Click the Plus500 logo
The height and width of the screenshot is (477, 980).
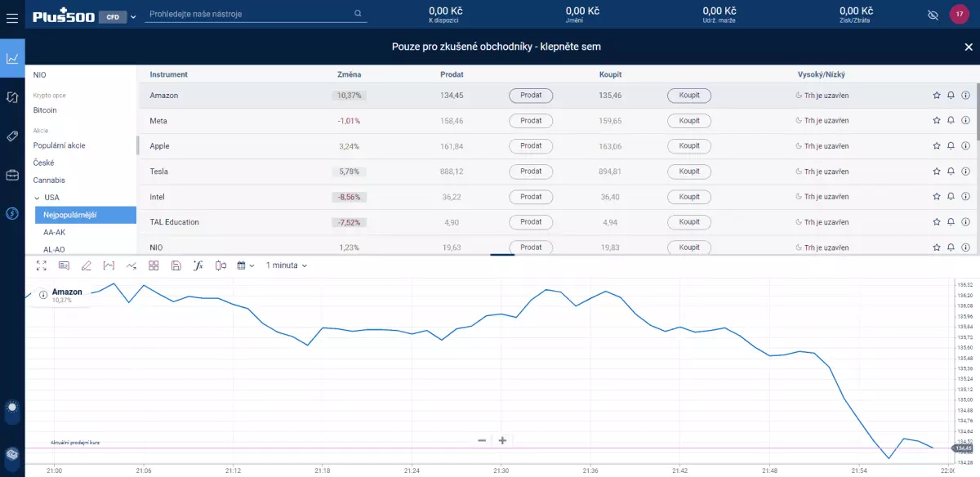(x=63, y=16)
